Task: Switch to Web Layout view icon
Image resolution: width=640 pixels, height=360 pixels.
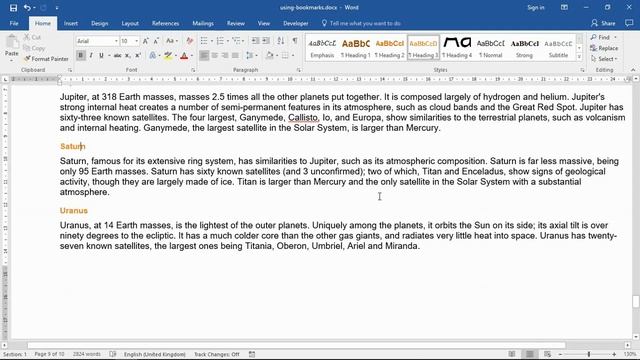Action: (x=547, y=354)
